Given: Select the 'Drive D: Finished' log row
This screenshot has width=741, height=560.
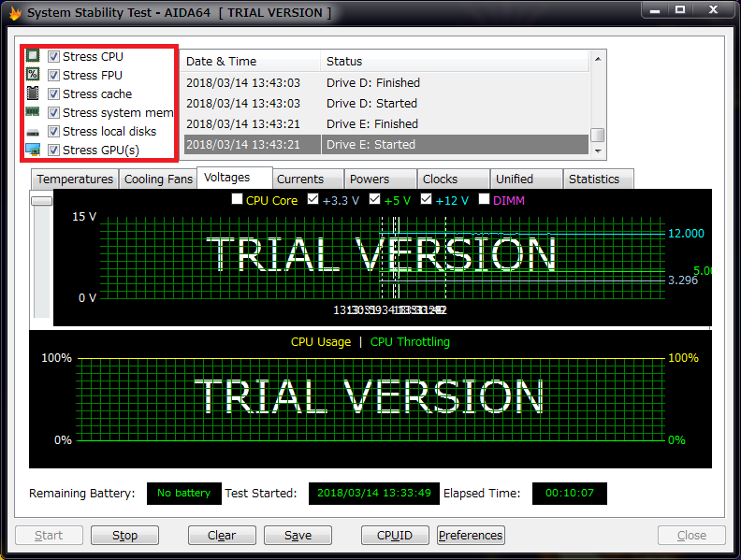Looking at the screenshot, I should point(385,83).
